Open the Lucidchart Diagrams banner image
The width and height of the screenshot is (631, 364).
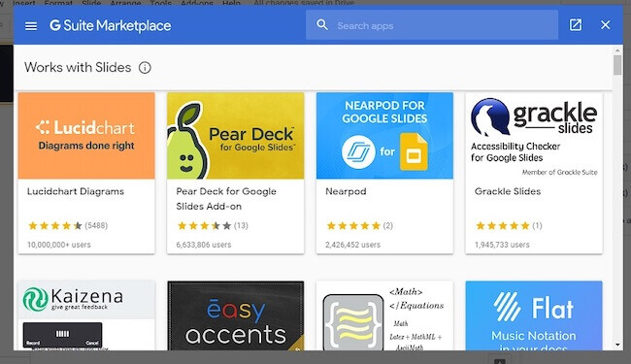pyautogui.click(x=86, y=136)
